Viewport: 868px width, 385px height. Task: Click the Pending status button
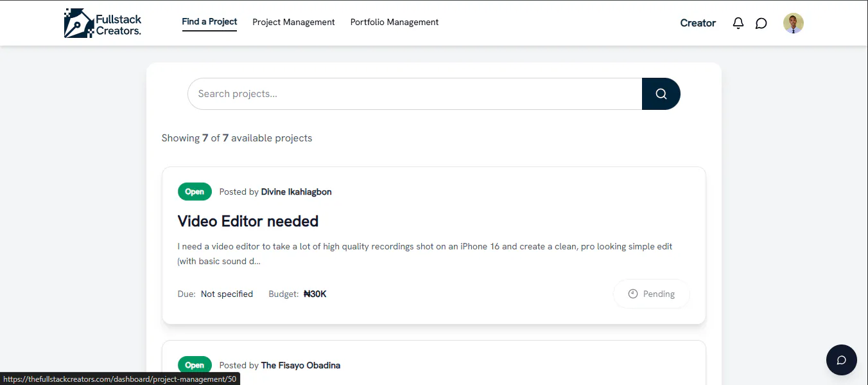[652, 294]
